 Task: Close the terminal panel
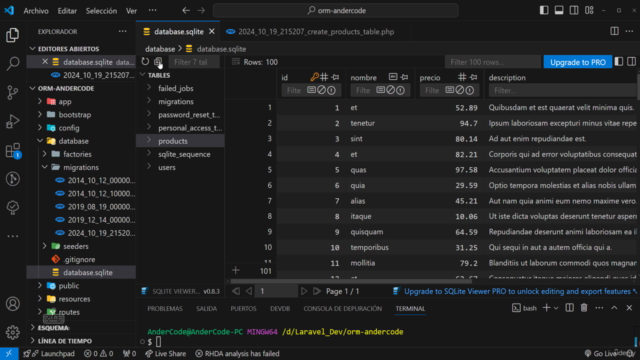(629, 308)
